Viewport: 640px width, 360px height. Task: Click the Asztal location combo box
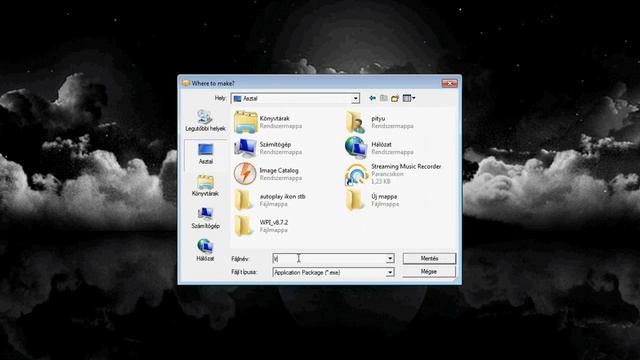[295, 98]
